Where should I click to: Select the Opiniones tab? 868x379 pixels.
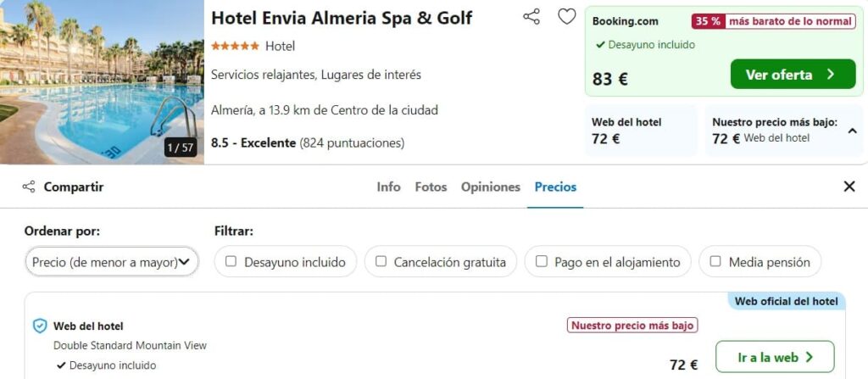click(x=491, y=187)
